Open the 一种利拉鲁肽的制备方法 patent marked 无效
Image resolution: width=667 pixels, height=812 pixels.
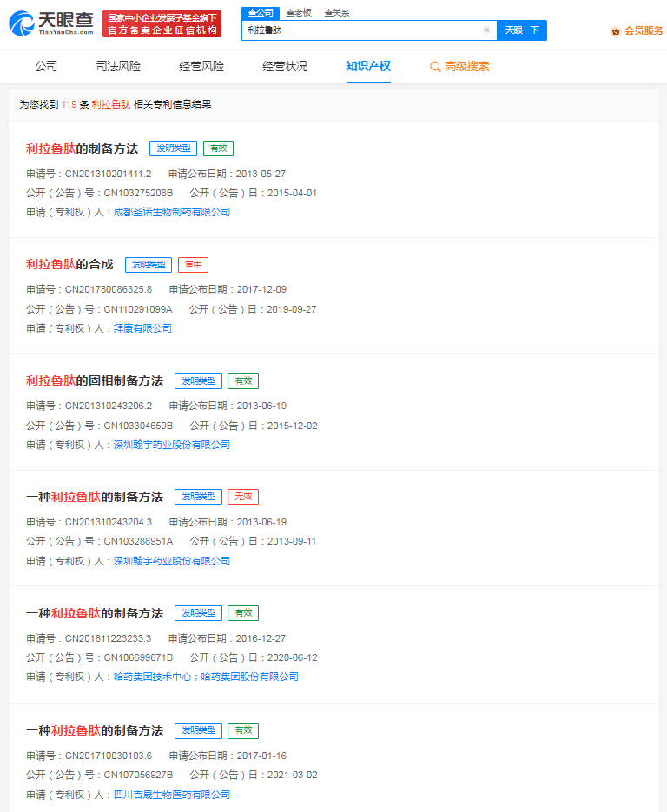95,497
